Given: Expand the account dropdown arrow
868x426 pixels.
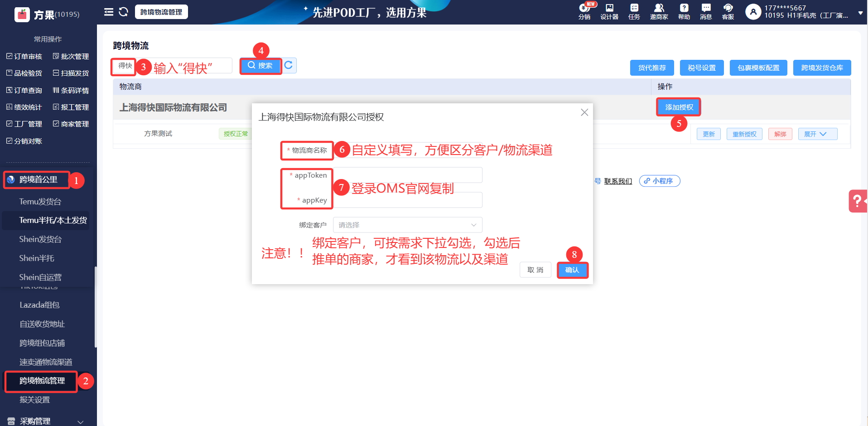Looking at the screenshot, I should [860, 13].
